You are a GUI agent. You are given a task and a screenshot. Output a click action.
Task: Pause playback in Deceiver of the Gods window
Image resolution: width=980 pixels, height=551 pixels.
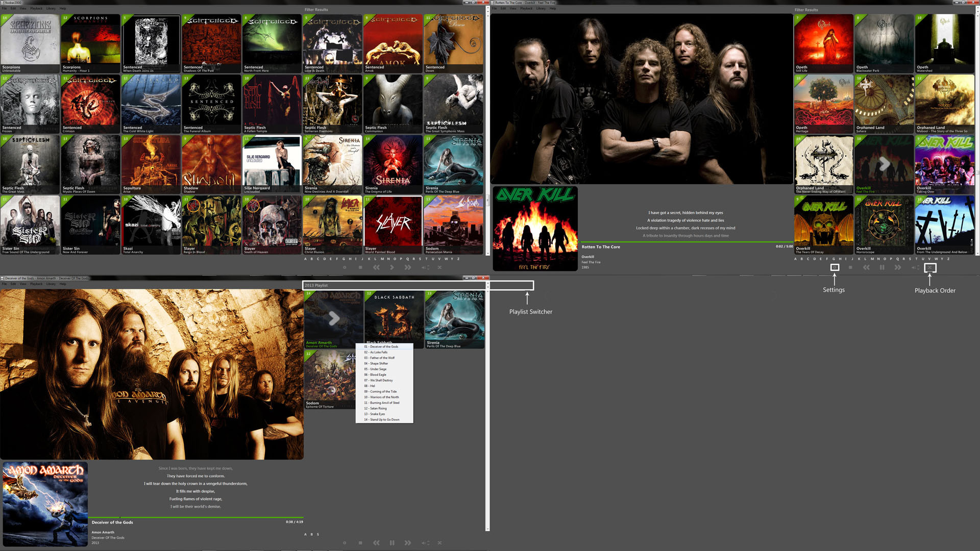392,543
